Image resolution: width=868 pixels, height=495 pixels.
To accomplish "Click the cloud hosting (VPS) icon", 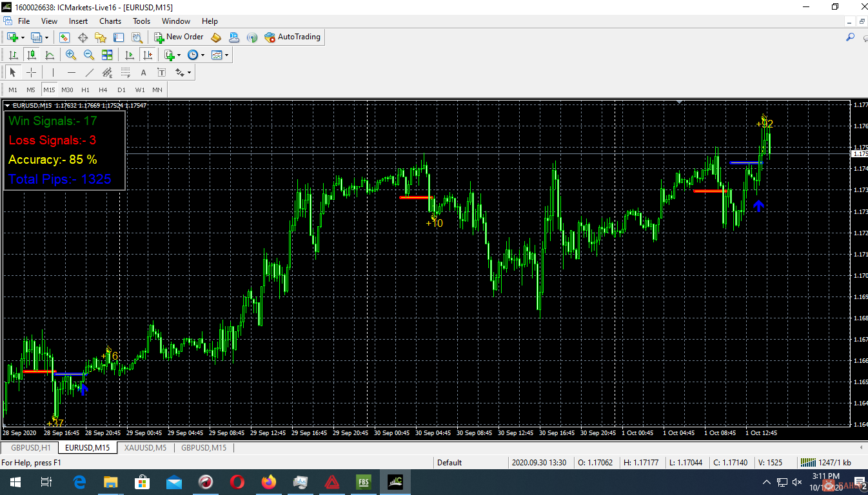I will point(234,37).
